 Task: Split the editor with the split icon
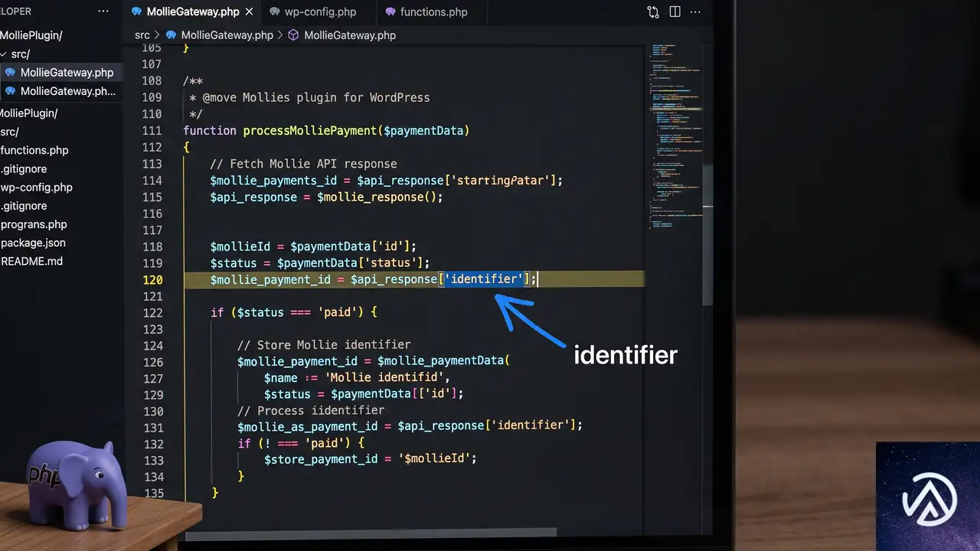[x=675, y=12]
